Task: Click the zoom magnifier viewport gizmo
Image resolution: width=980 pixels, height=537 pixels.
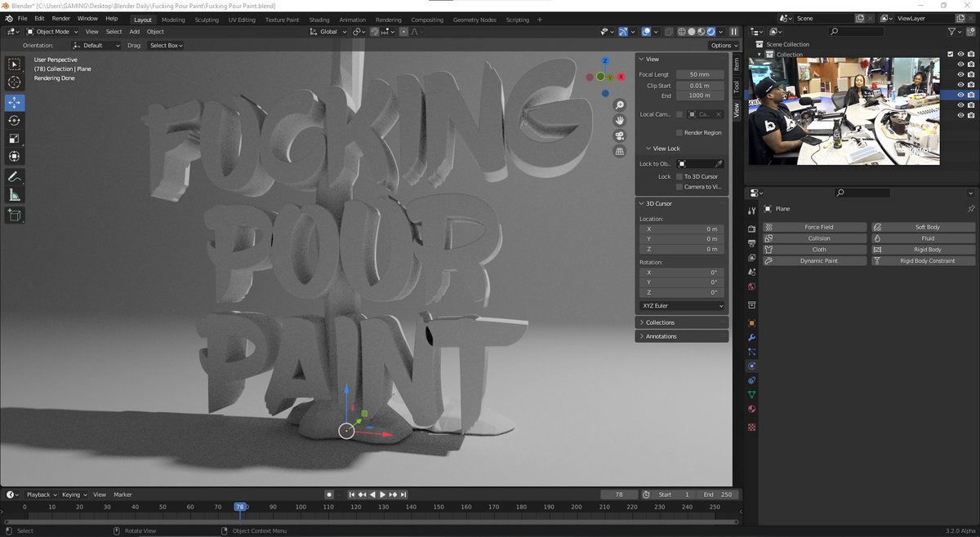Action: click(x=620, y=105)
